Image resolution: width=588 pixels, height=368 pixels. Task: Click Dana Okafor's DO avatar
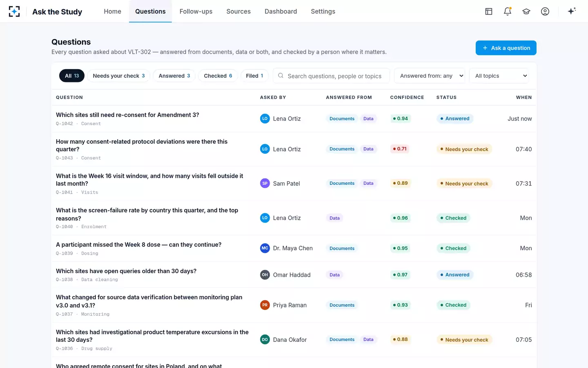coord(265,339)
